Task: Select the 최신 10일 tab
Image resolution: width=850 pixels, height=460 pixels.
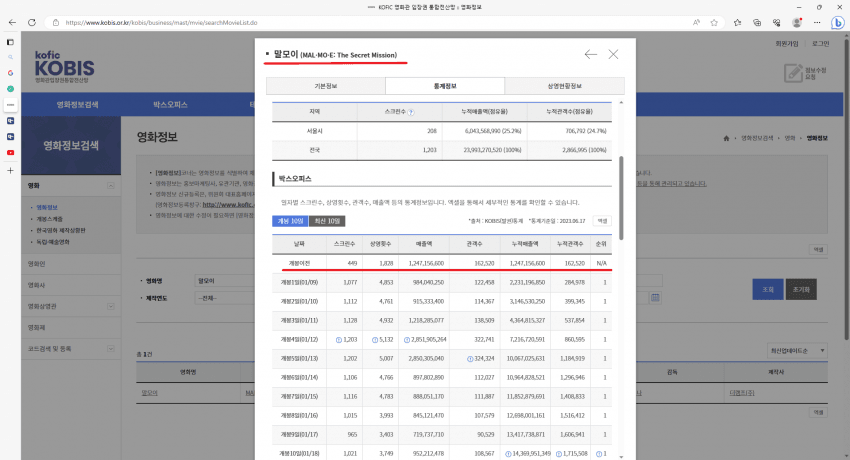Action: (327, 221)
